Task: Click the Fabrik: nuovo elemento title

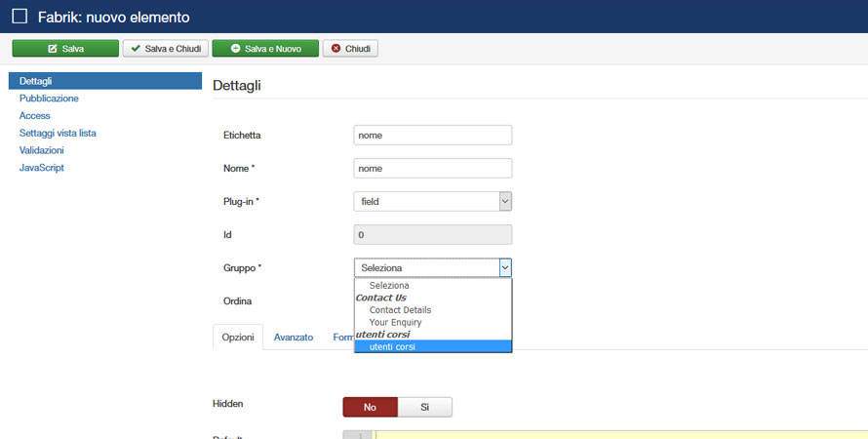Action: pos(113,18)
